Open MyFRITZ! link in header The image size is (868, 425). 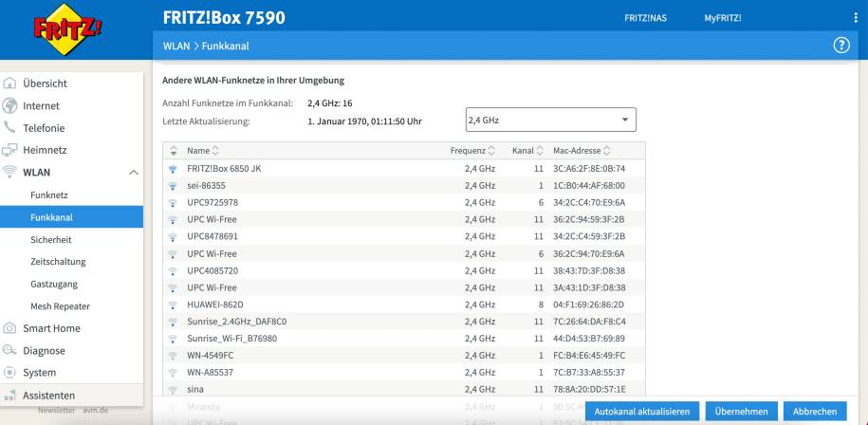click(x=723, y=18)
